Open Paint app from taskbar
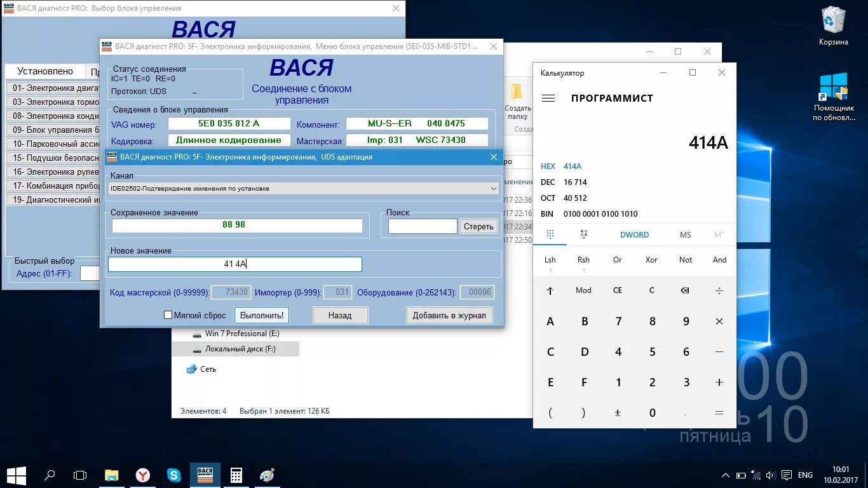This screenshot has width=868, height=488. pyautogui.click(x=268, y=475)
